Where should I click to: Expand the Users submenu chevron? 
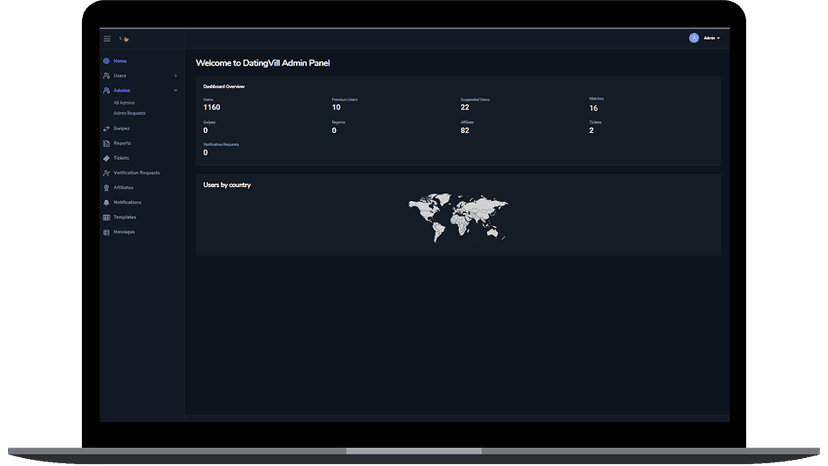(175, 76)
